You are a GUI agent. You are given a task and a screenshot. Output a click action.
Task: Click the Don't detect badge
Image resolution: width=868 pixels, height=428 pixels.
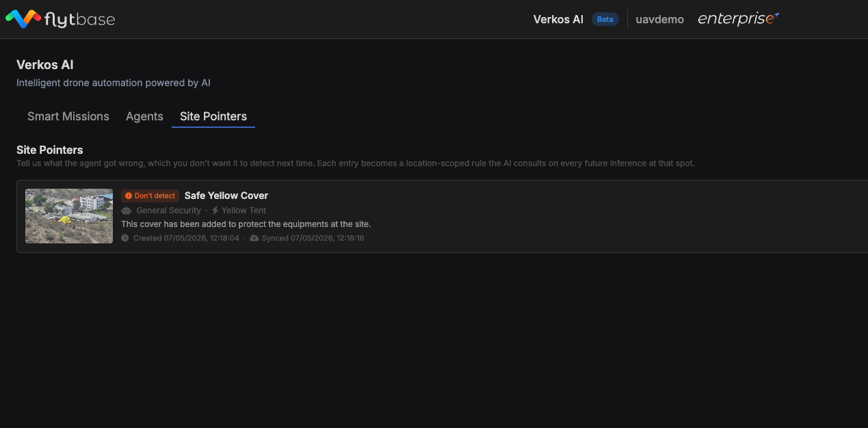pos(150,196)
